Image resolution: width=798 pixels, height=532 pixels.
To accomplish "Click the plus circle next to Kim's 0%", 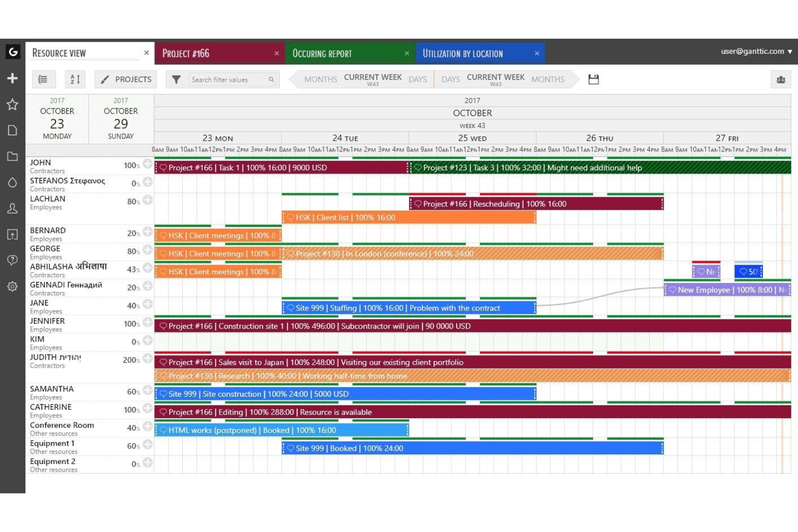I will [x=147, y=341].
